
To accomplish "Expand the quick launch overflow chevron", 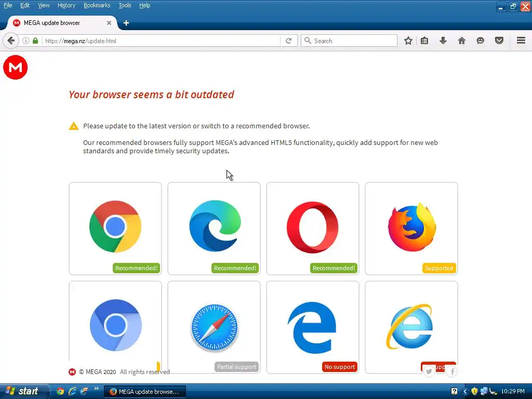I will point(96,389).
